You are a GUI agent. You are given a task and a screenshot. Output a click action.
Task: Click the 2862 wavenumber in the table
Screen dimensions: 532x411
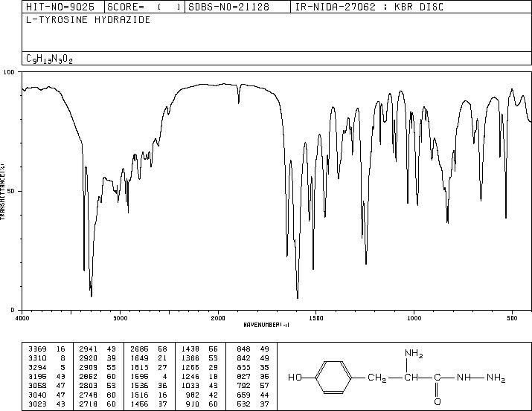[89, 376]
